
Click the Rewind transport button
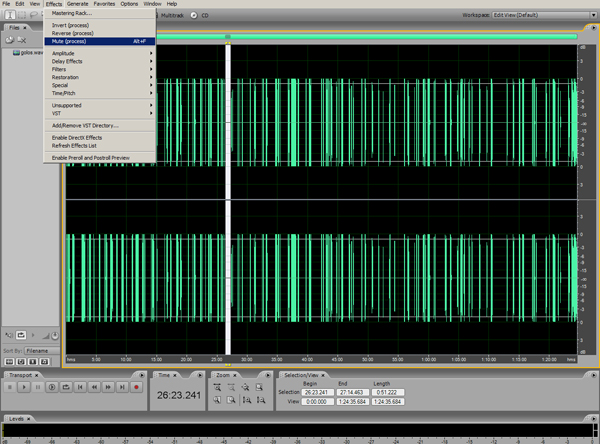coord(93,386)
